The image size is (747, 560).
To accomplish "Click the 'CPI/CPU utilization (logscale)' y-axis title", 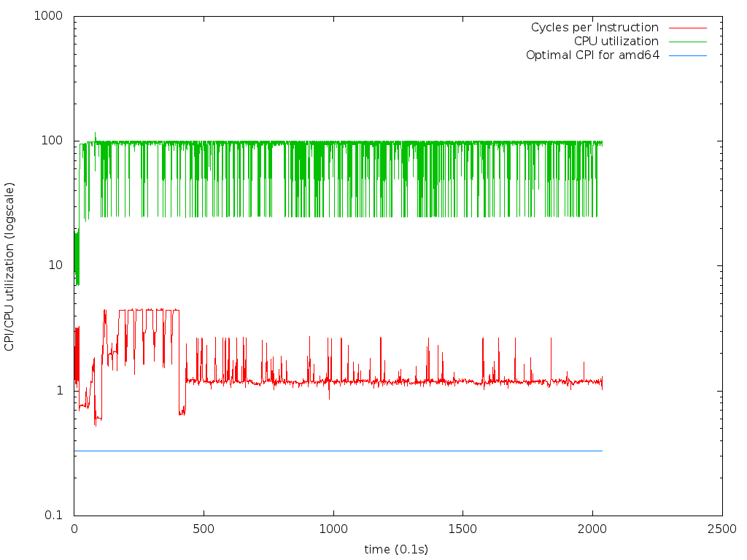I will coord(9,265).
